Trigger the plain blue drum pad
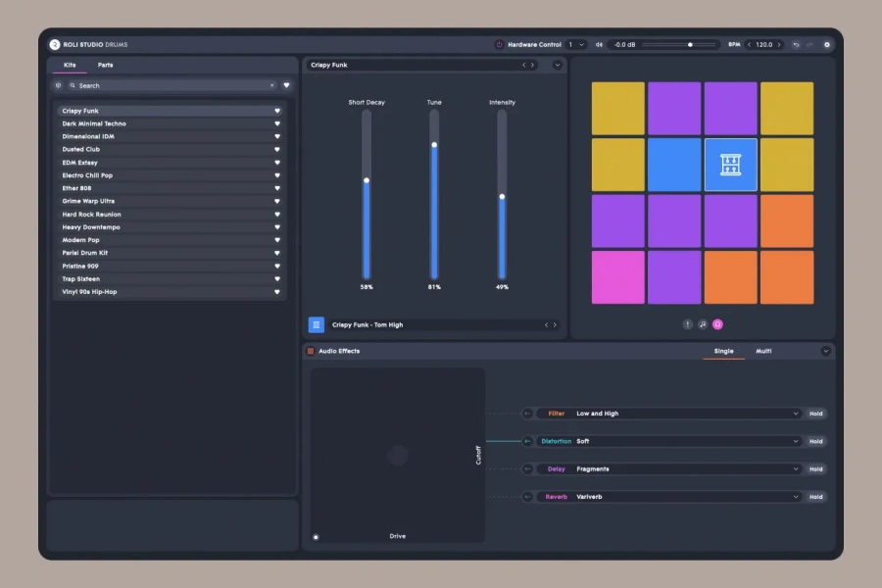 pos(674,165)
